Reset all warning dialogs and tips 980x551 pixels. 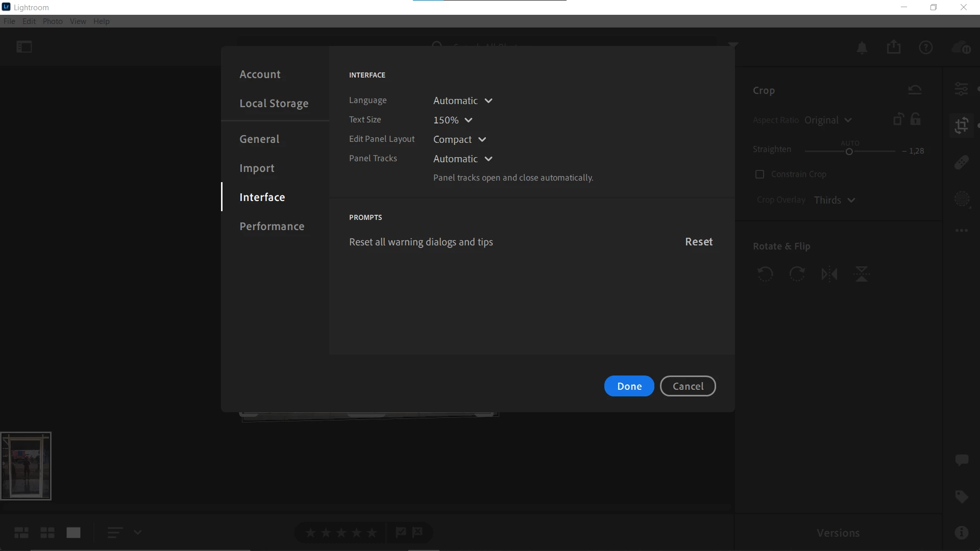pyautogui.click(x=699, y=242)
